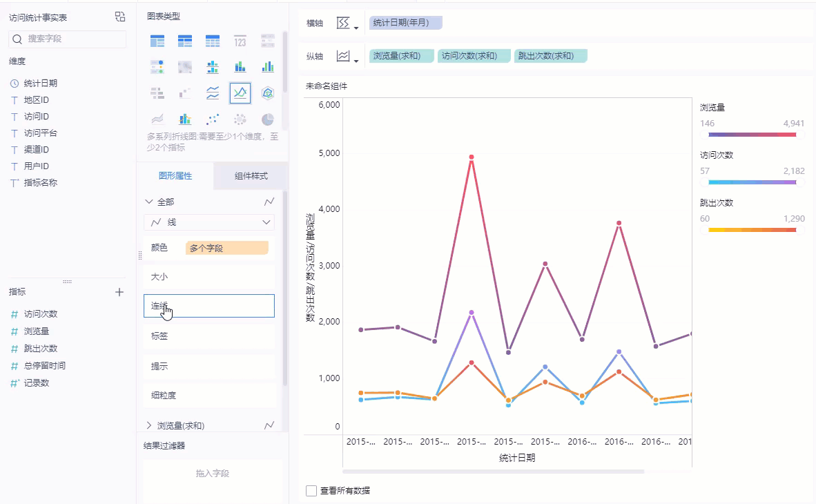Pick the scatter plot chart type icon

pos(213,119)
